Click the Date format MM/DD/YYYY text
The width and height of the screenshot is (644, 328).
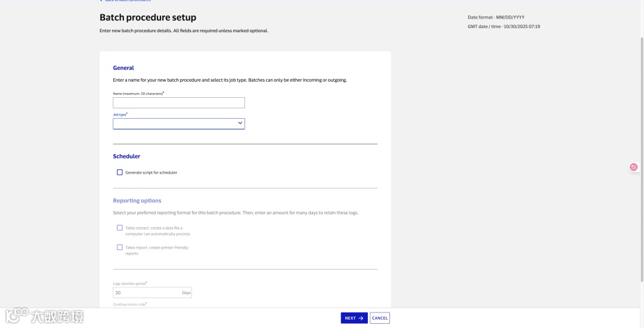pos(496,17)
